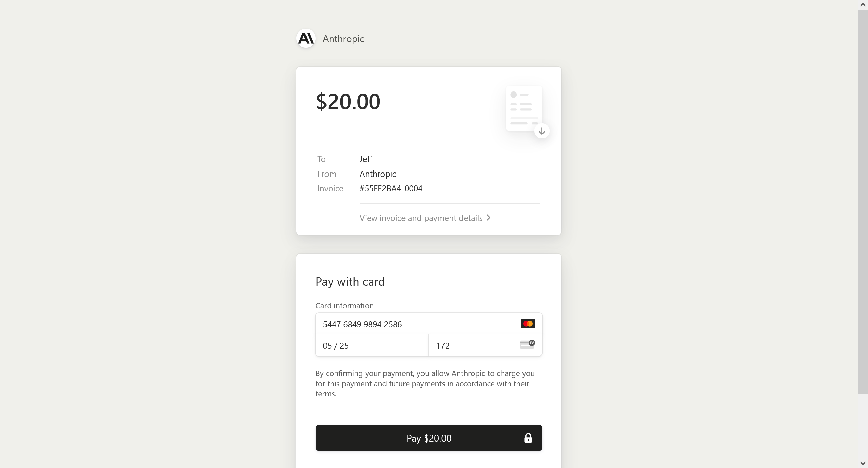Click the CVC card hint icon

(x=527, y=345)
